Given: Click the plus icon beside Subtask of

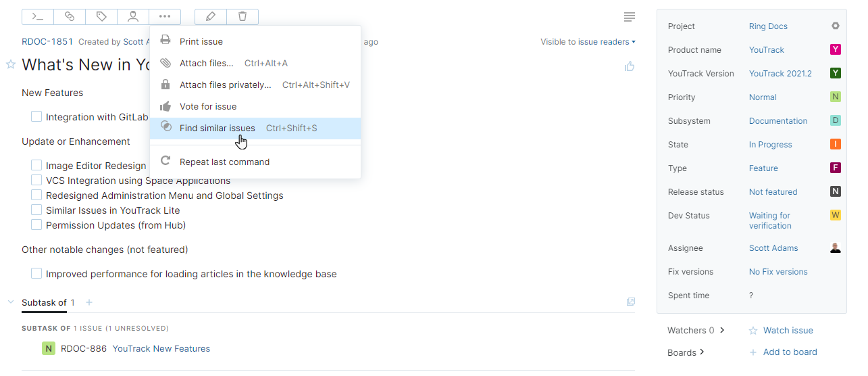Looking at the screenshot, I should 89,302.
